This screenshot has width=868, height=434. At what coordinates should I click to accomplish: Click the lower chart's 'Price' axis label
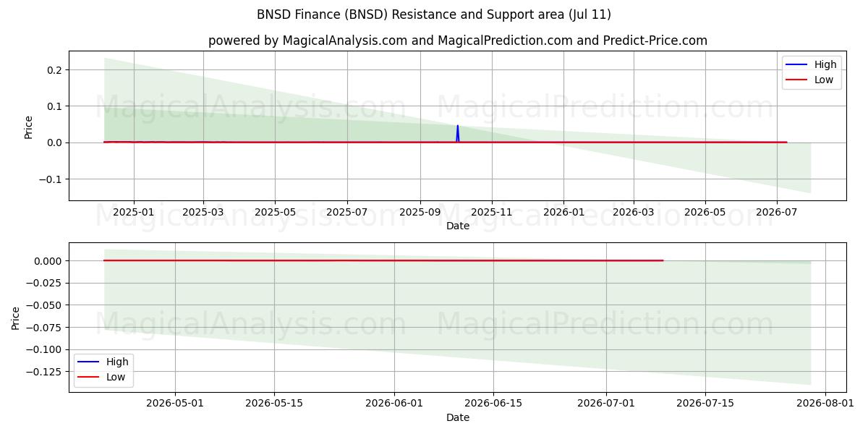coord(16,318)
